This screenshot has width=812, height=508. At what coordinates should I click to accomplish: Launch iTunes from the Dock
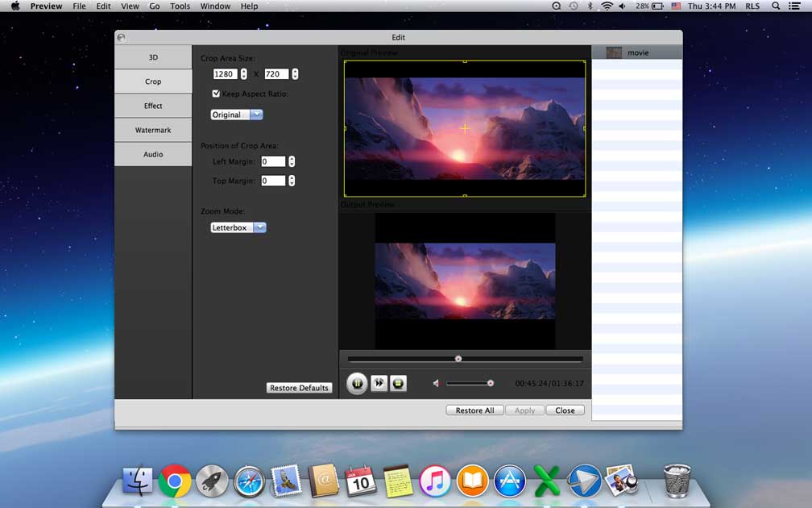(x=435, y=481)
